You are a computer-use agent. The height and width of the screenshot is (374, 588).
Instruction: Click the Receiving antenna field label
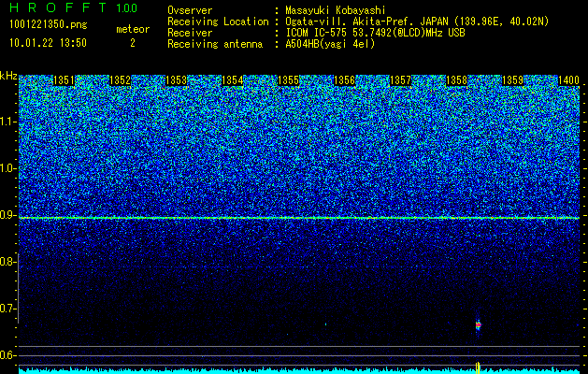click(x=215, y=44)
